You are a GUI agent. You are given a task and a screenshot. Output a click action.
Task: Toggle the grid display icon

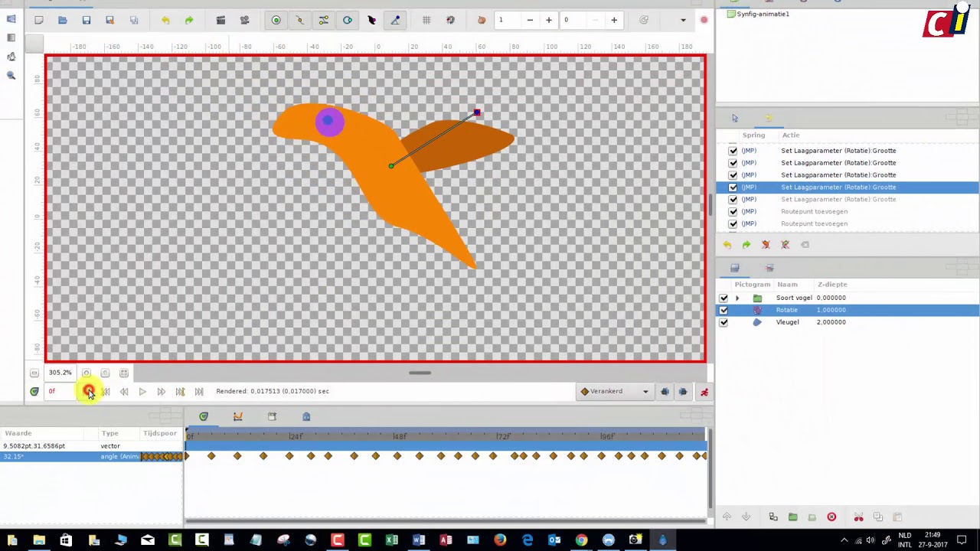426,20
